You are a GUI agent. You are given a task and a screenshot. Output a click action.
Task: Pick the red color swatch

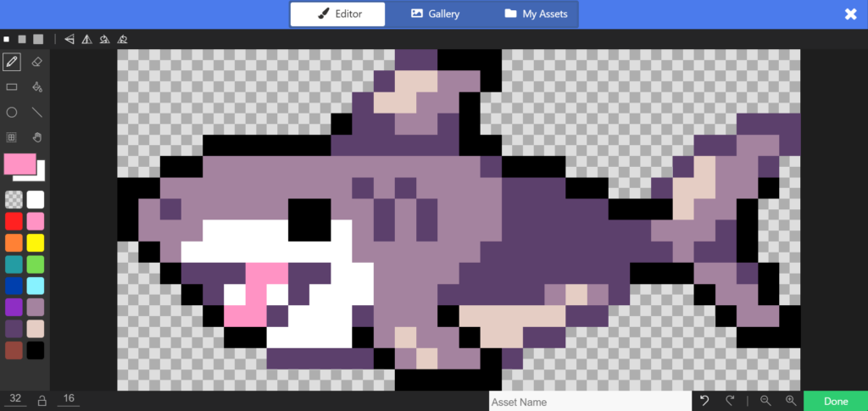pos(14,221)
